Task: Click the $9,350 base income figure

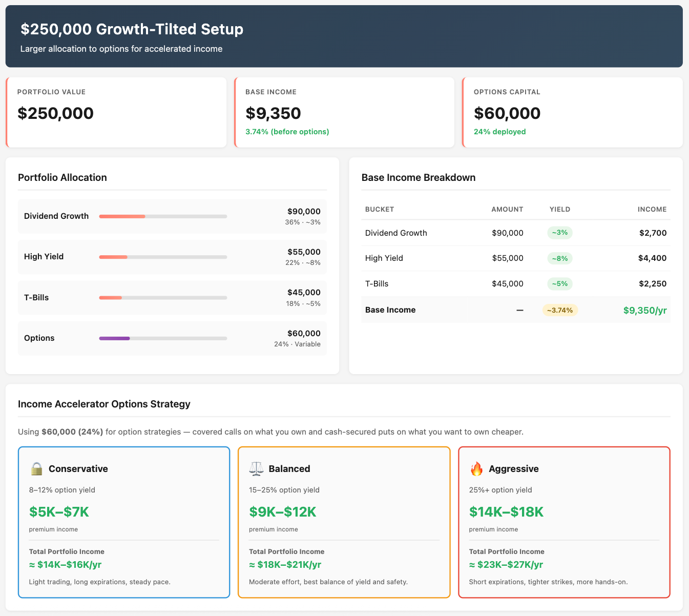Action: [x=273, y=113]
